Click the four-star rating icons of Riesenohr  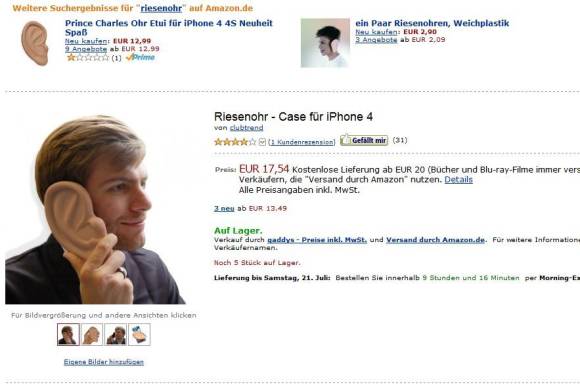click(235, 142)
